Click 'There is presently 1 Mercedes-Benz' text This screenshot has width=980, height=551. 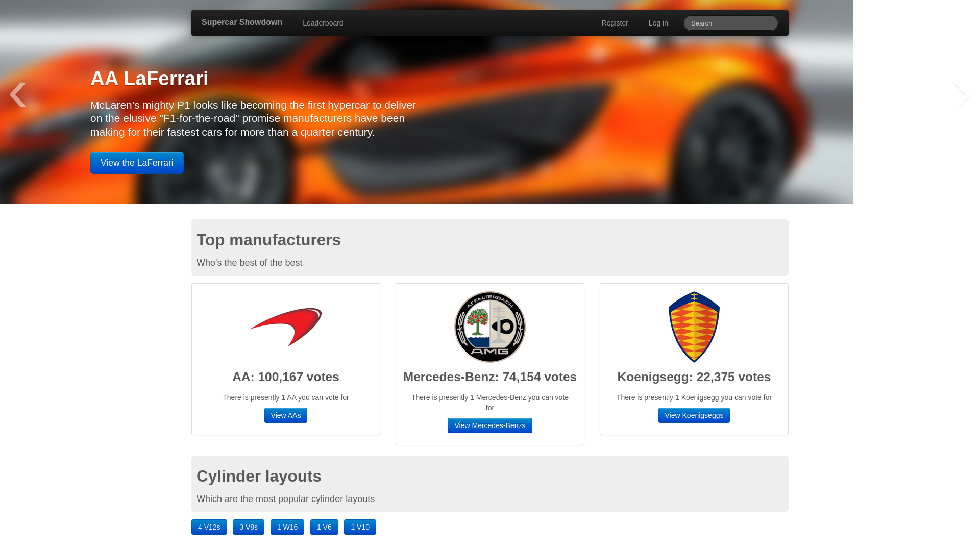click(x=490, y=403)
